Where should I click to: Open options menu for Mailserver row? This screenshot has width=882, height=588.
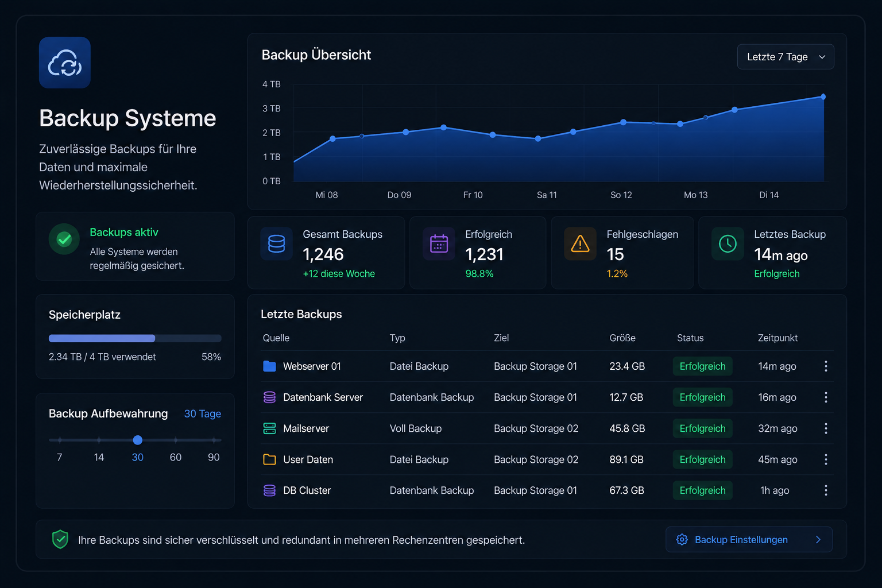(x=826, y=428)
